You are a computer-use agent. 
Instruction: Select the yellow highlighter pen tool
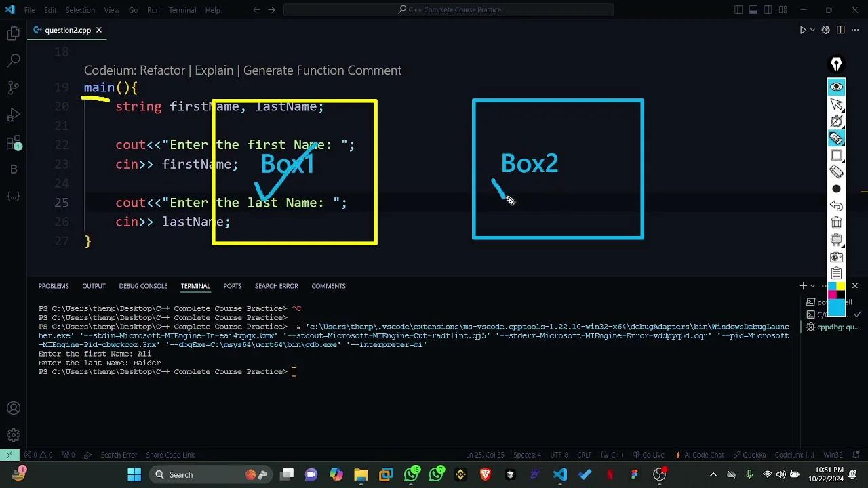836,138
